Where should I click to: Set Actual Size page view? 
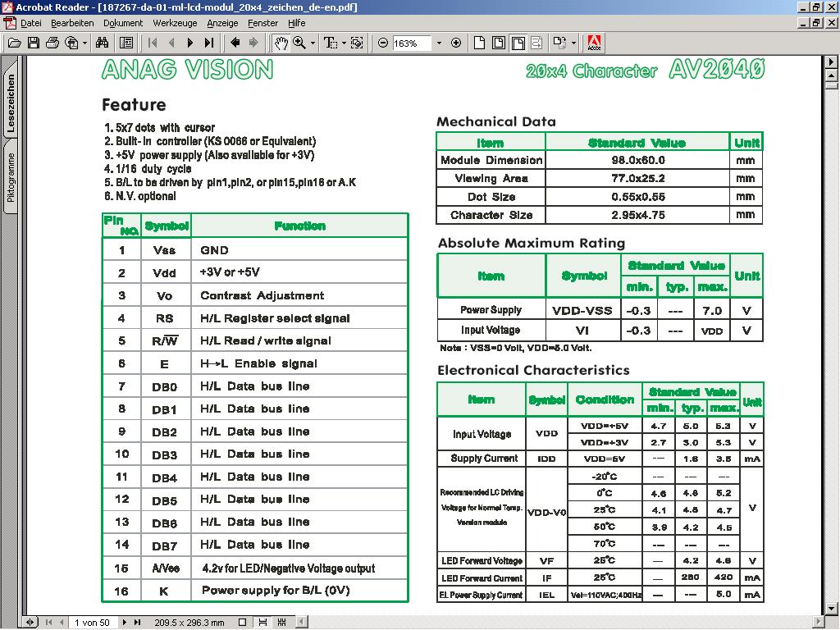click(479, 43)
